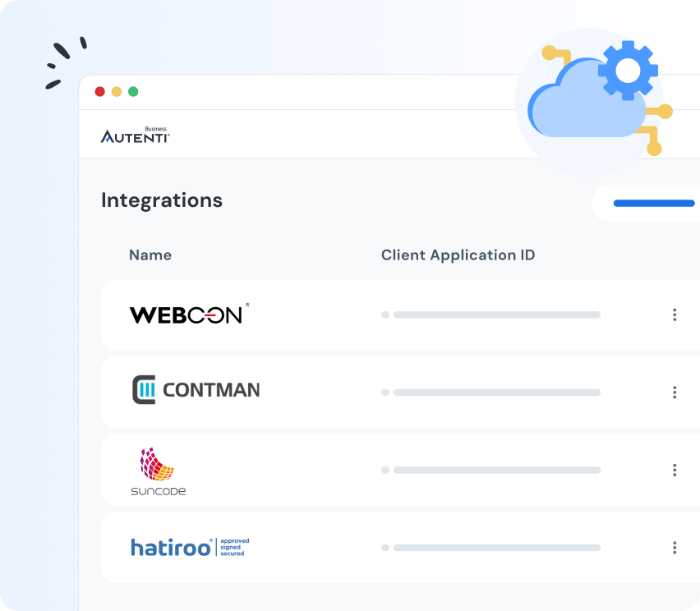Open the hatiroo row three-dot menu
Viewport: 700px width, 611px height.
coord(675,548)
